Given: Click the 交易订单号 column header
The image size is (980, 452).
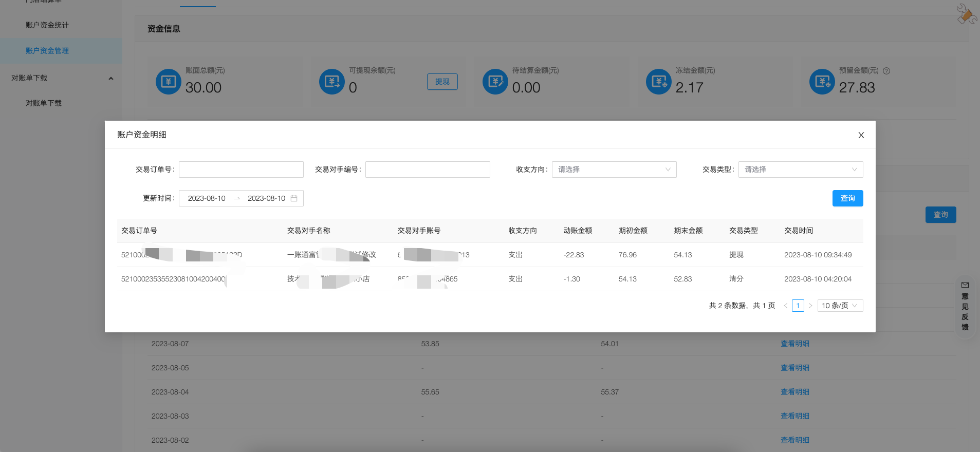Looking at the screenshot, I should click(139, 231).
